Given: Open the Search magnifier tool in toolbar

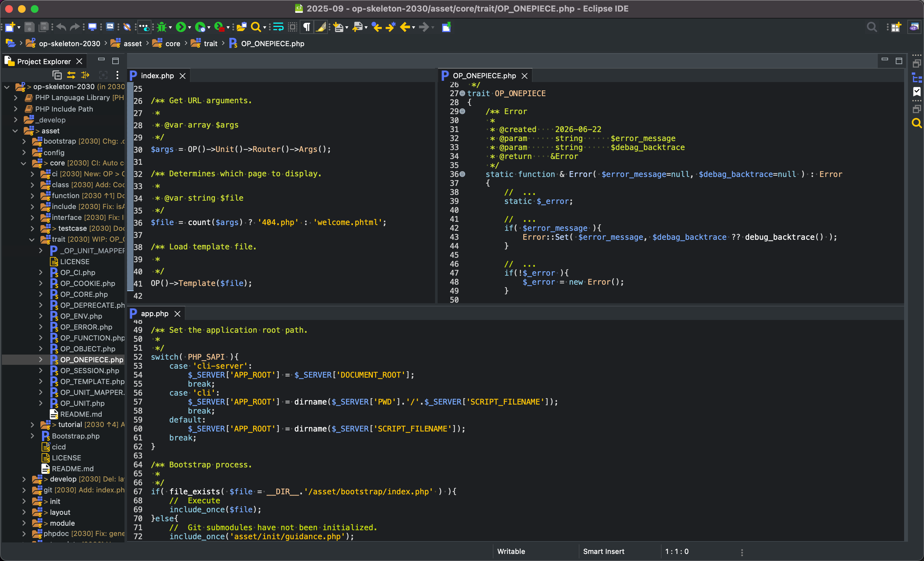Looking at the screenshot, I should click(255, 27).
